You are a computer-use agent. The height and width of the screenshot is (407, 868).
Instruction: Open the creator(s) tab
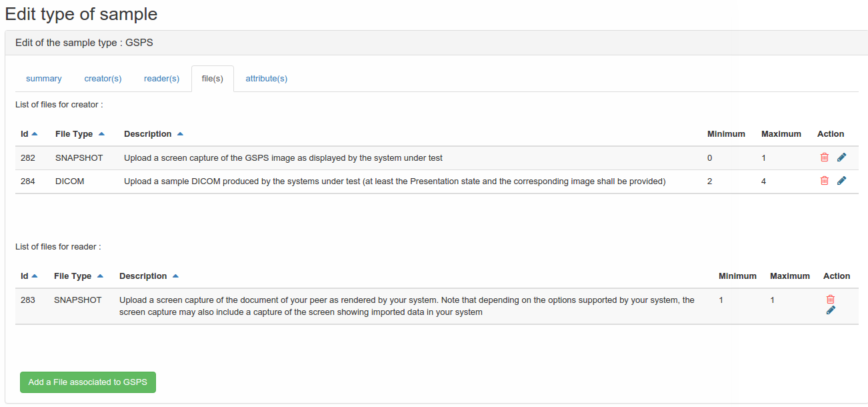pyautogui.click(x=103, y=79)
